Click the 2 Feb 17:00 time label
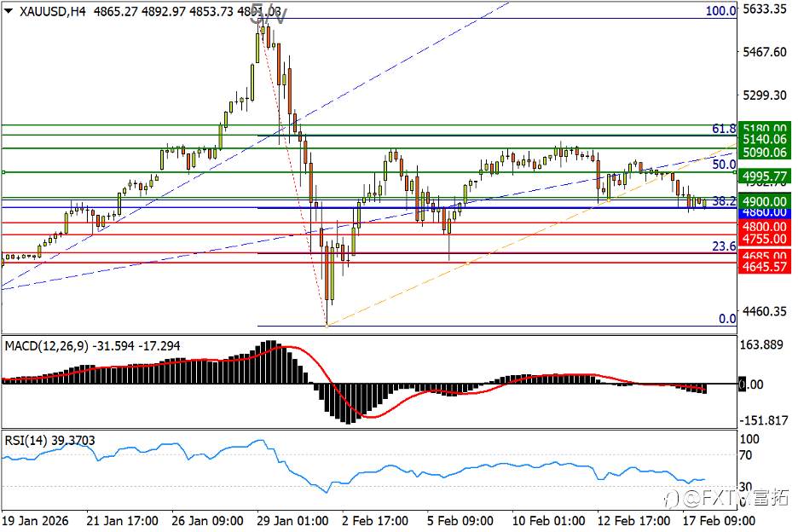 tap(375, 521)
